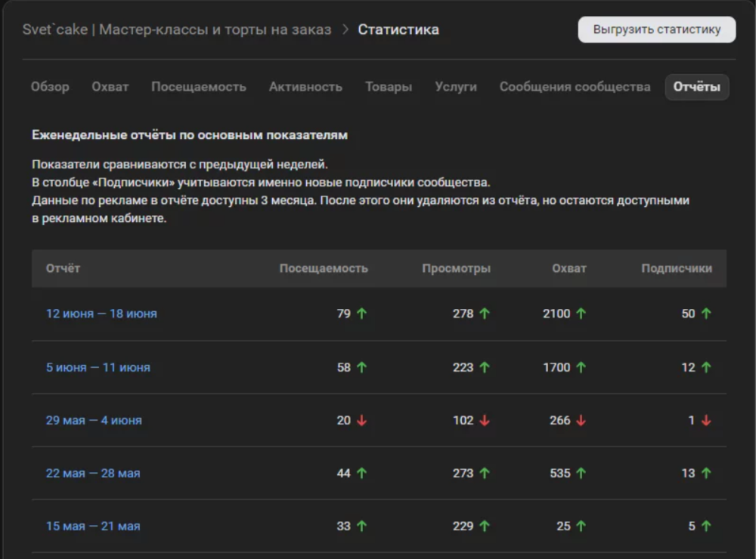Click green arrow beside attendance 33
Viewport: 756px width, 559px height.
361,527
